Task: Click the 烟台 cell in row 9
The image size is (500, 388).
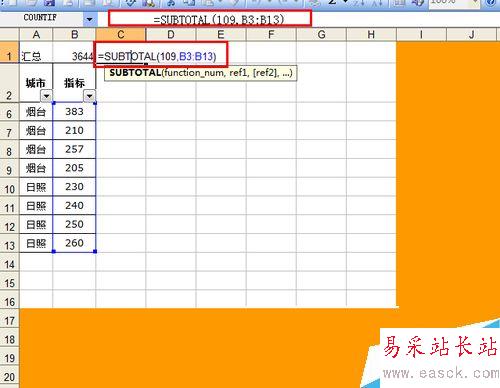Action: tap(36, 168)
